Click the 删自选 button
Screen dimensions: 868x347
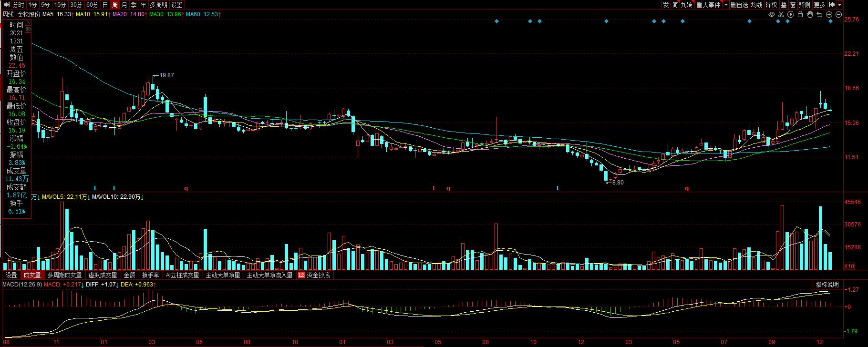pos(739,5)
